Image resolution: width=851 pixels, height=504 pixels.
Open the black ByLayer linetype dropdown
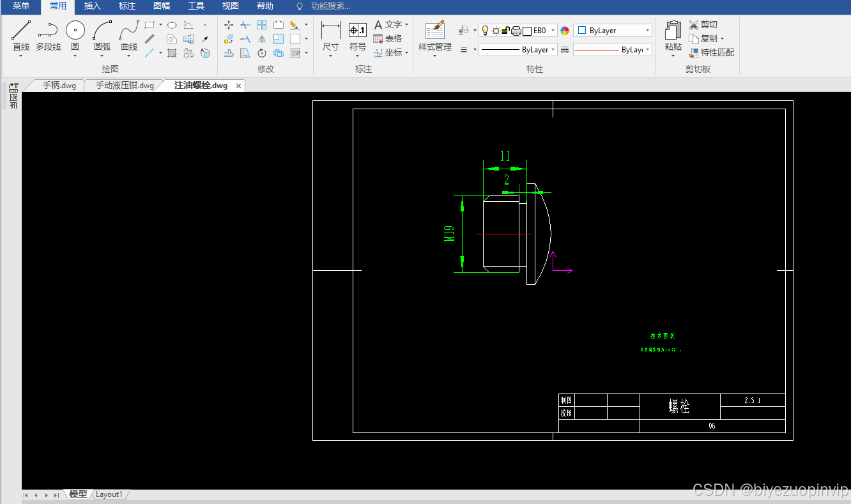[553, 50]
